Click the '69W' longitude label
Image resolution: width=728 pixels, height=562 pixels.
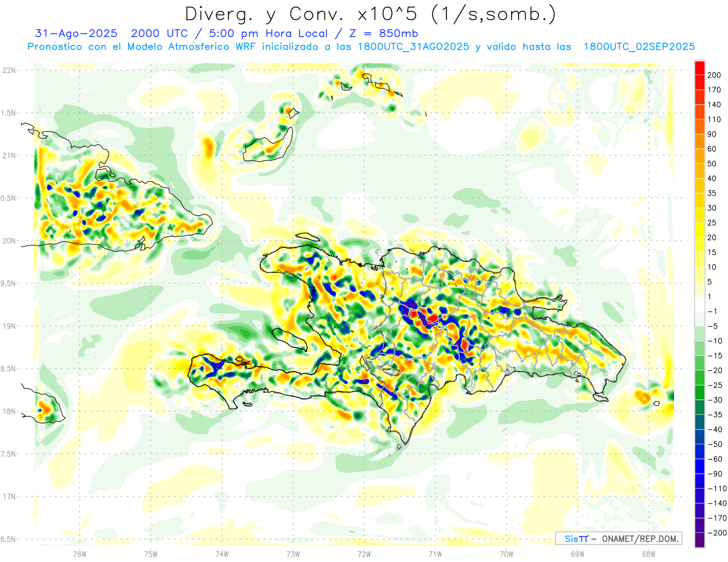(578, 554)
